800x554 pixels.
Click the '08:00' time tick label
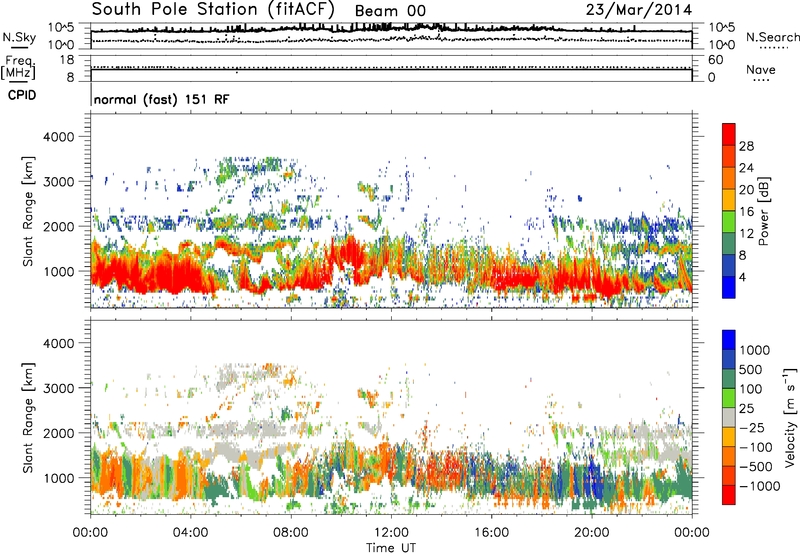[291, 533]
